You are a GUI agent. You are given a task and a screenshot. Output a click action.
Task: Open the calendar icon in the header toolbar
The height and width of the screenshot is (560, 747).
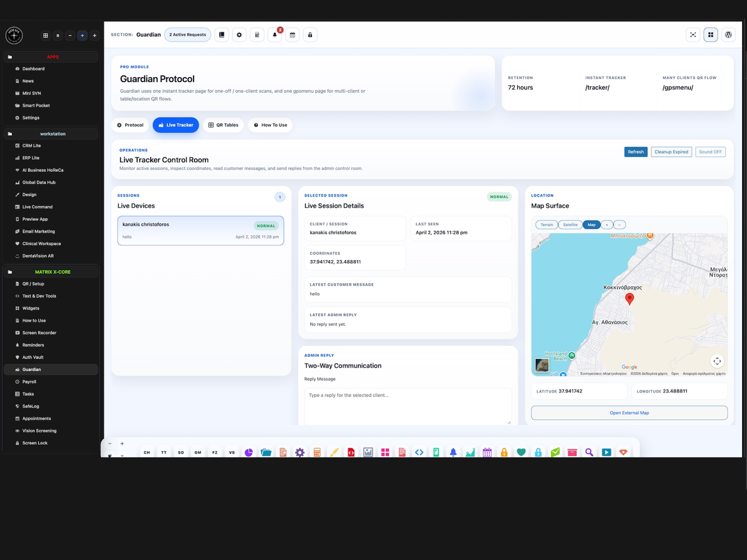click(292, 35)
